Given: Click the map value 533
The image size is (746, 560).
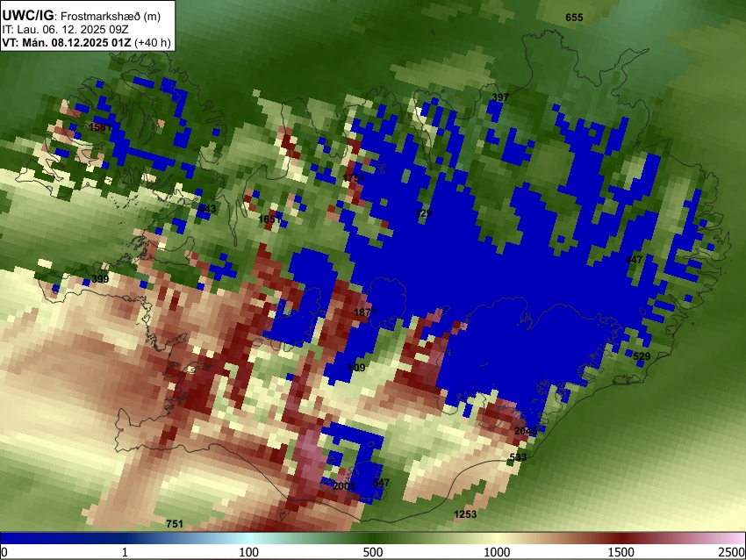Looking at the screenshot, I should (518, 457).
